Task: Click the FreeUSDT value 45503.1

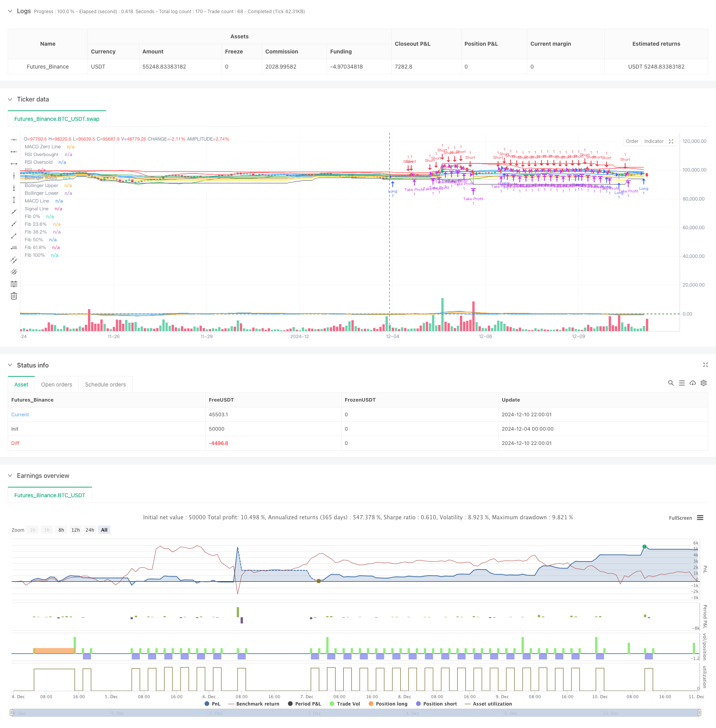Action: tap(219, 414)
